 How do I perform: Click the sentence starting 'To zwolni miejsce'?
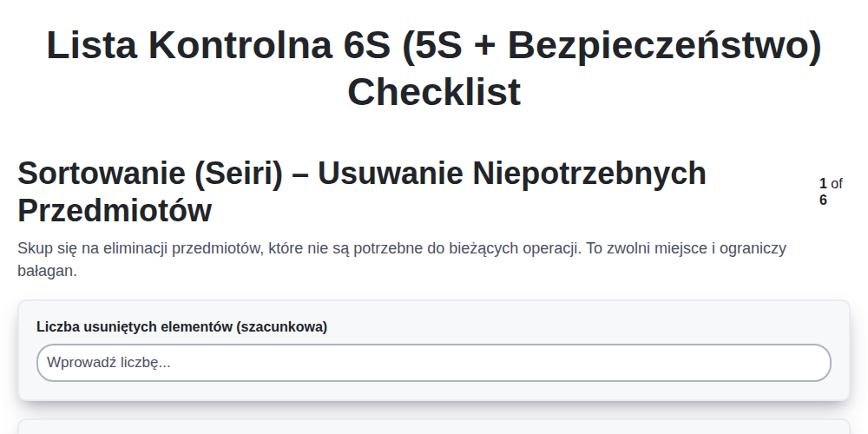[687, 248]
